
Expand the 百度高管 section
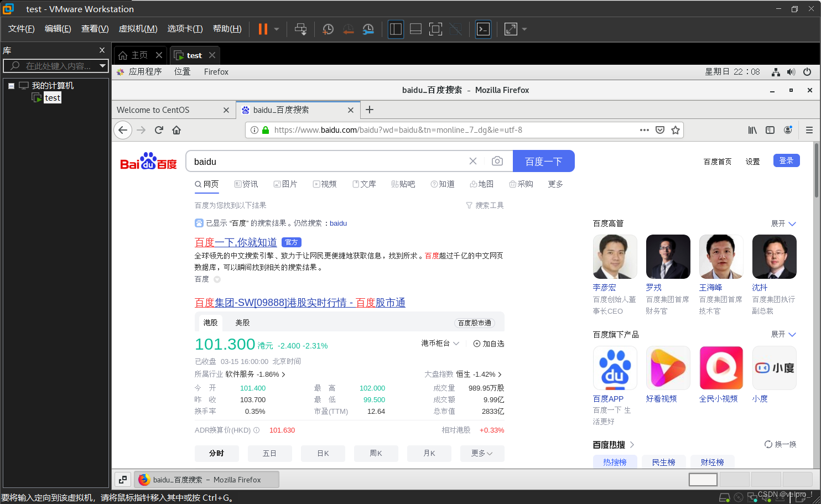coord(783,224)
